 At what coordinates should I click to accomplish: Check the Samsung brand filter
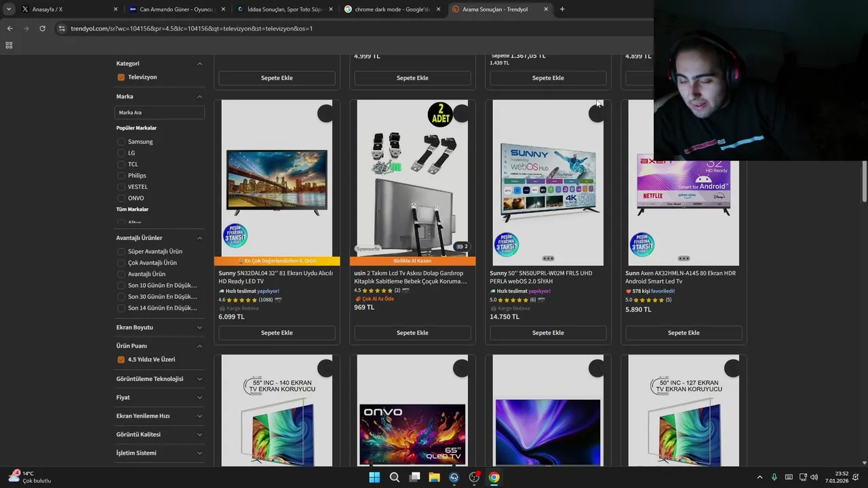(x=121, y=142)
